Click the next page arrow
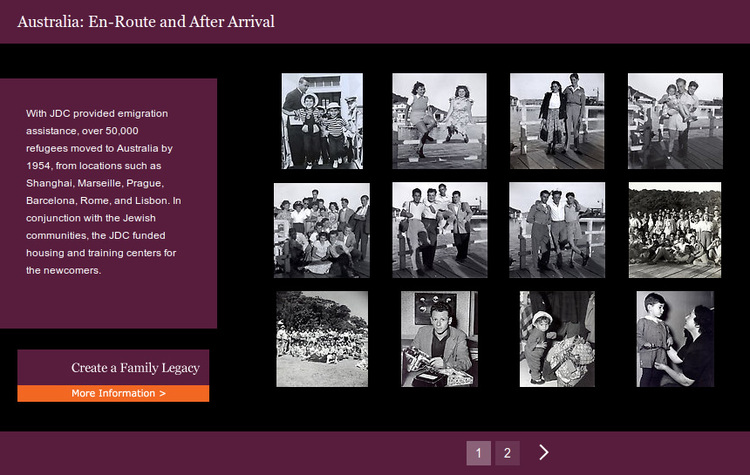 tap(544, 453)
